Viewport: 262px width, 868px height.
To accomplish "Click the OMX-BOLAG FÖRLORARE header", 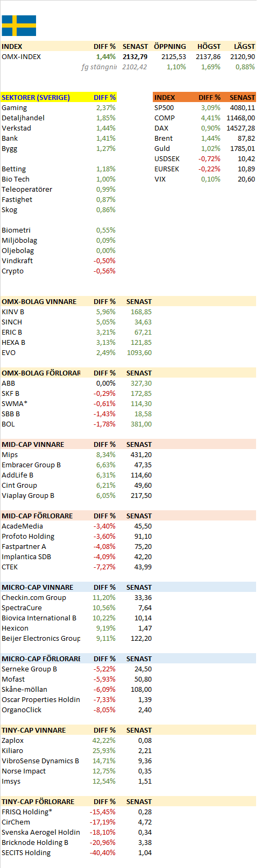I will point(41,373).
